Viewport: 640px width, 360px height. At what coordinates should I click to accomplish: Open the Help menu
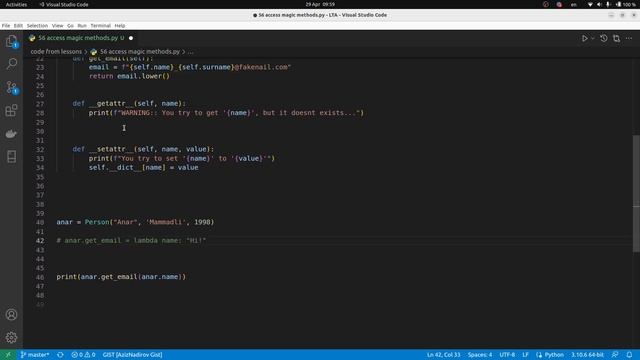[120, 26]
